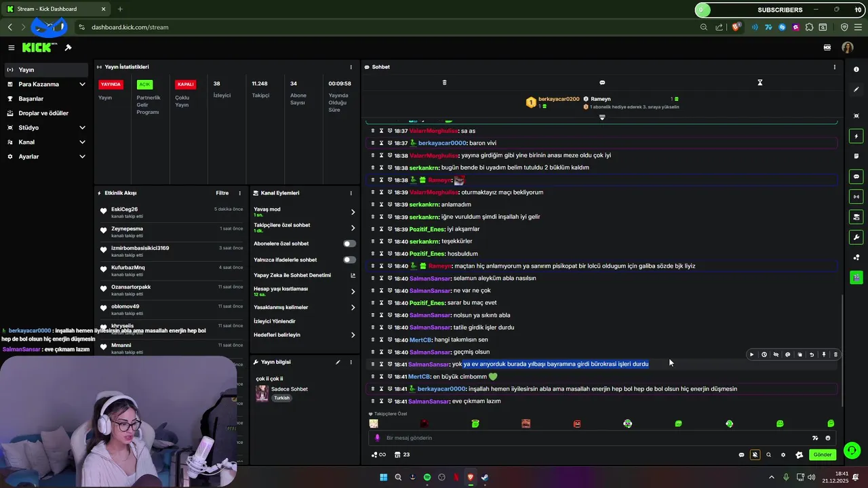Click the Windows Start button
The height and width of the screenshot is (488, 868).
(383, 477)
